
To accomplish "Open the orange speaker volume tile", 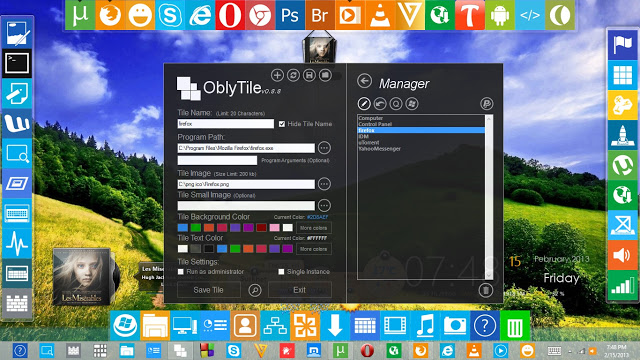I will click(x=622, y=255).
